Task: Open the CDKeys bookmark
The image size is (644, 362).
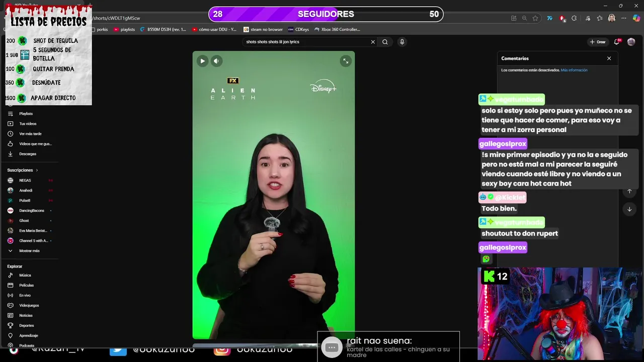Action: click(298, 30)
